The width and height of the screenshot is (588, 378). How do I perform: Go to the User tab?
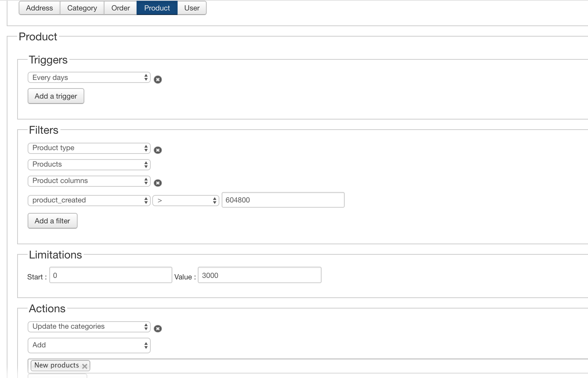tap(192, 8)
